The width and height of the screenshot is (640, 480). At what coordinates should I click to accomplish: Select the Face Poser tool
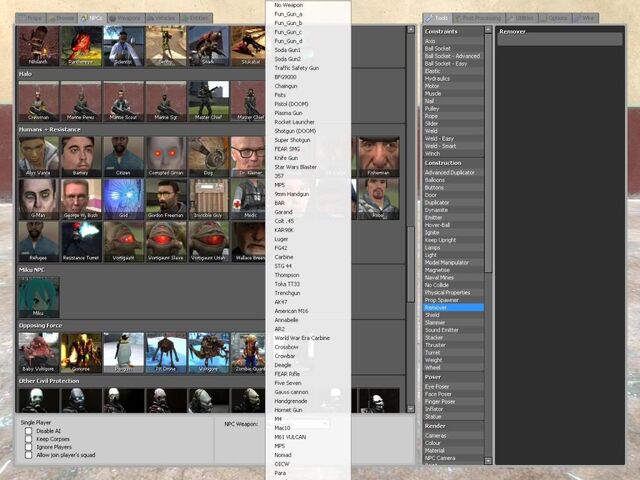pos(454,394)
